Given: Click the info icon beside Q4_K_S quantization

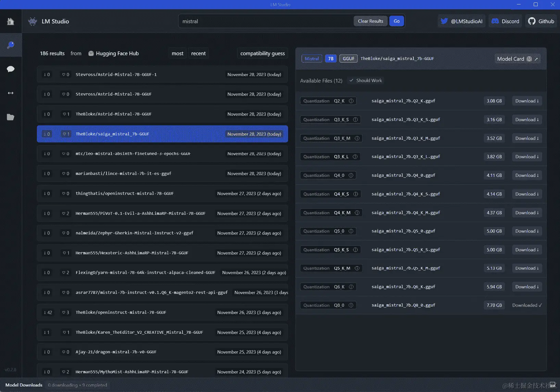Looking at the screenshot, I should click(356, 194).
